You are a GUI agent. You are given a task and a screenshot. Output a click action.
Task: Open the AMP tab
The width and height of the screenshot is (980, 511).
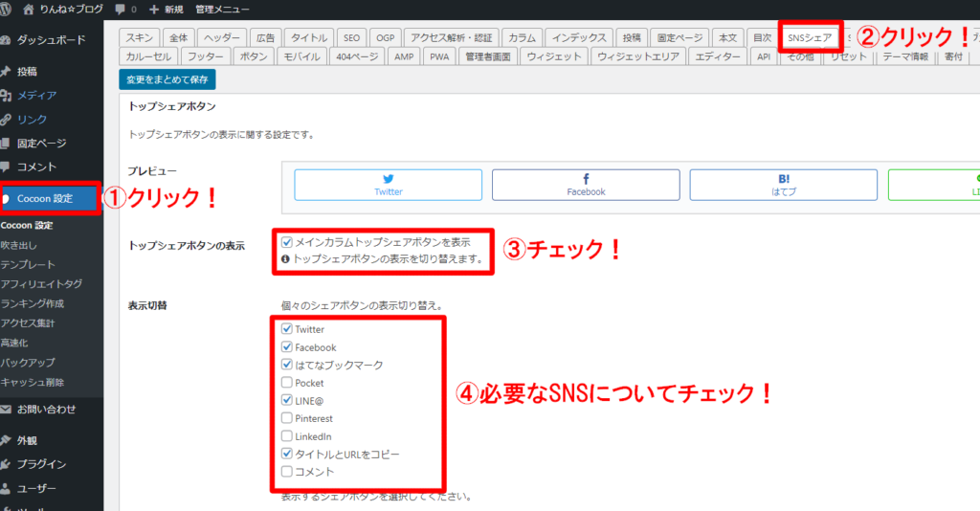click(404, 56)
